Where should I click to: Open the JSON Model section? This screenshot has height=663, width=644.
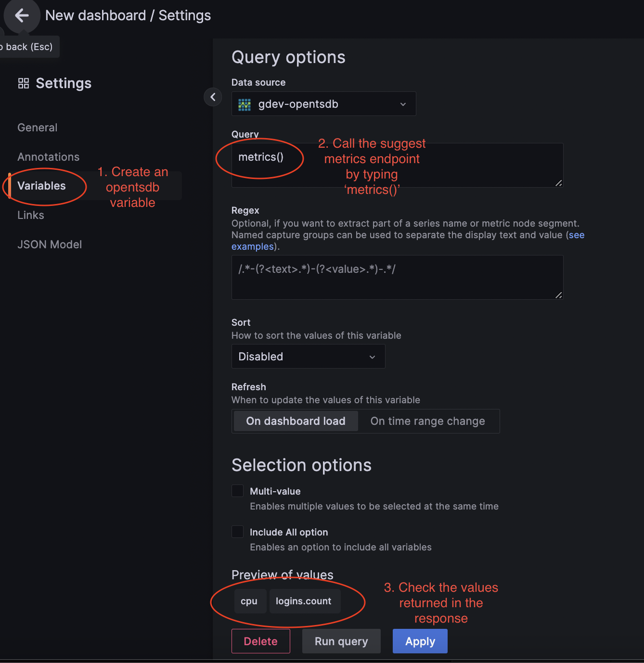[50, 244]
